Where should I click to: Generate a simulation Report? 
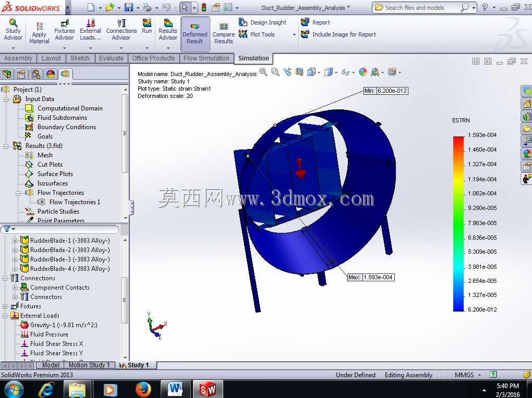click(x=316, y=22)
